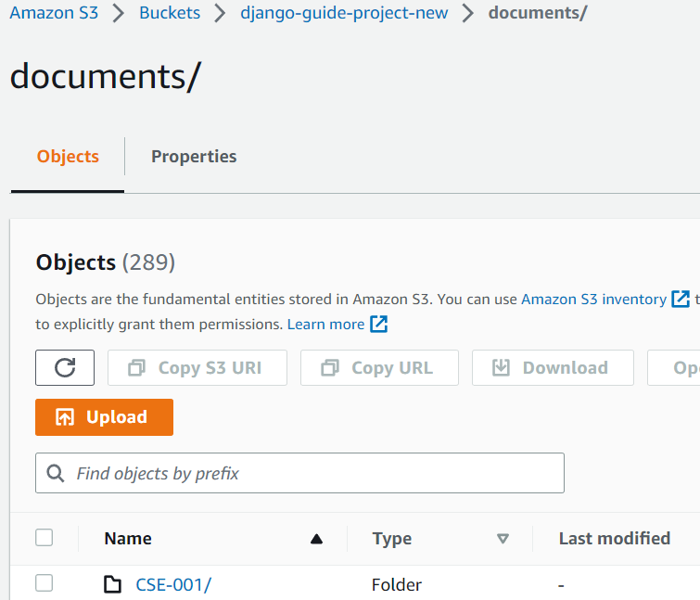Click the external link icon after Learn more
The width and height of the screenshot is (700, 600).
pos(378,324)
